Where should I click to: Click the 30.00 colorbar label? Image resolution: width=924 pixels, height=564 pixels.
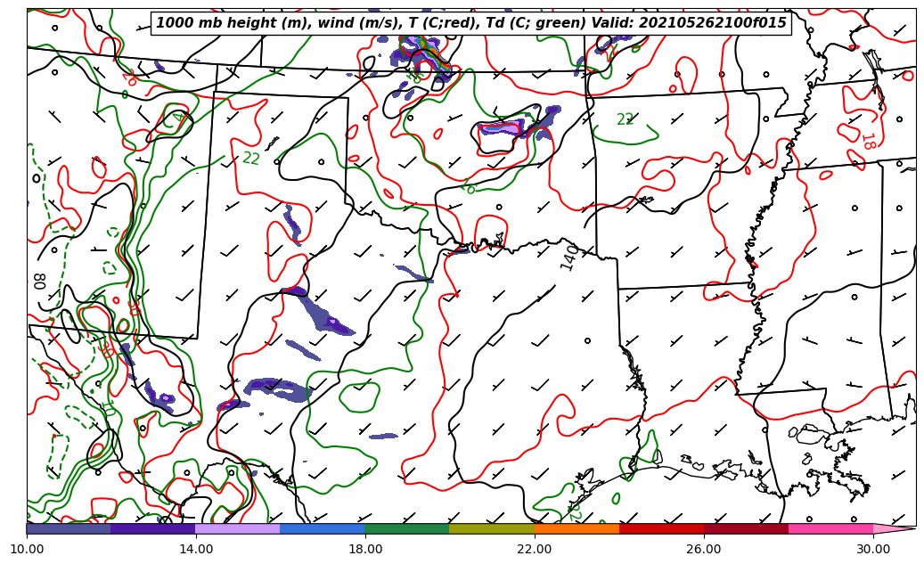[x=873, y=549]
